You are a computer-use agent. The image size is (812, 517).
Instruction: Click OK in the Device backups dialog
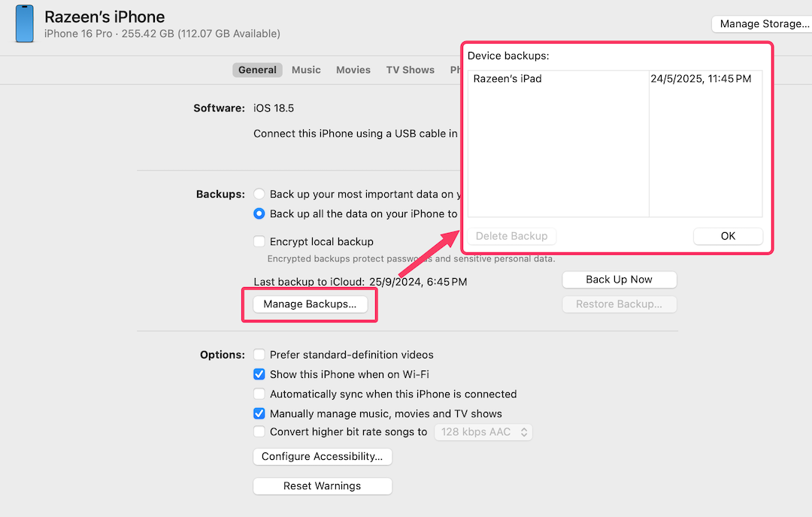coord(728,236)
